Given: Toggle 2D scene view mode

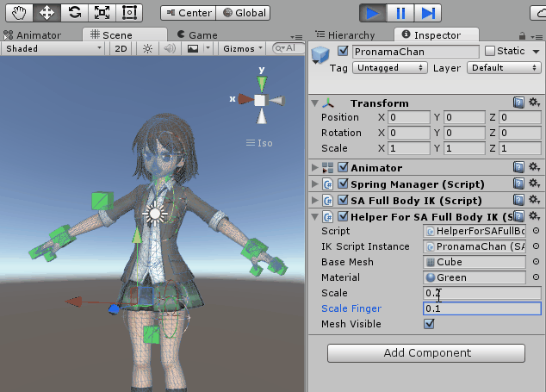Looking at the screenshot, I should (x=121, y=48).
